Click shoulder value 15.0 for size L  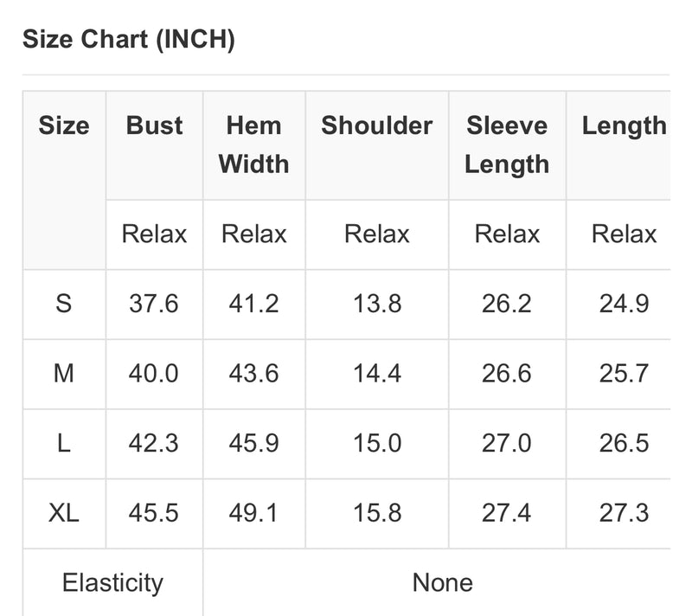tap(377, 443)
